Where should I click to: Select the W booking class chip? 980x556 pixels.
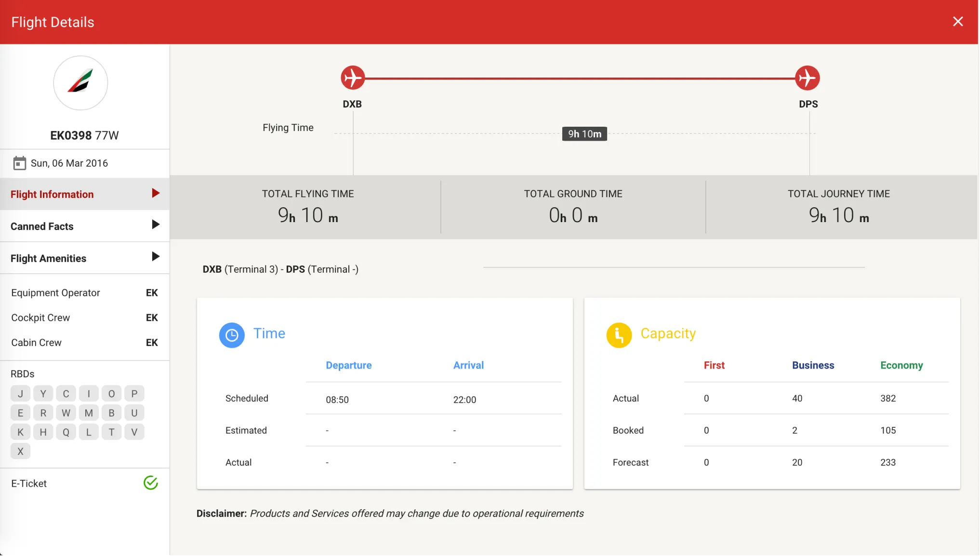pos(66,413)
